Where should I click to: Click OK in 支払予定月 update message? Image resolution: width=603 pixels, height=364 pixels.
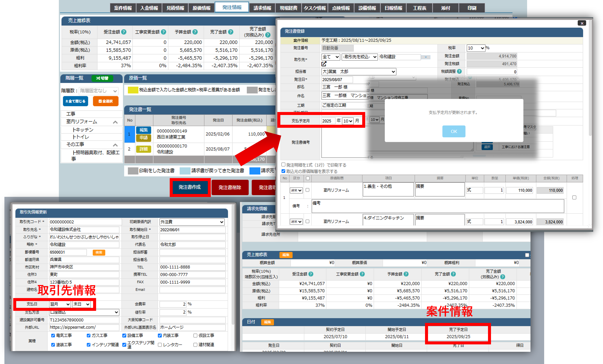pos(454,131)
